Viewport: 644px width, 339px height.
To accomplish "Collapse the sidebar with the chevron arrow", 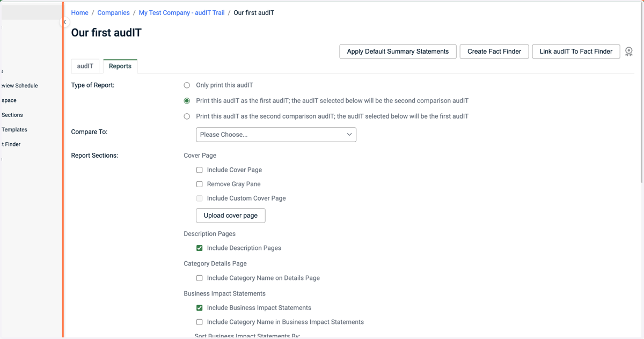I will [64, 22].
